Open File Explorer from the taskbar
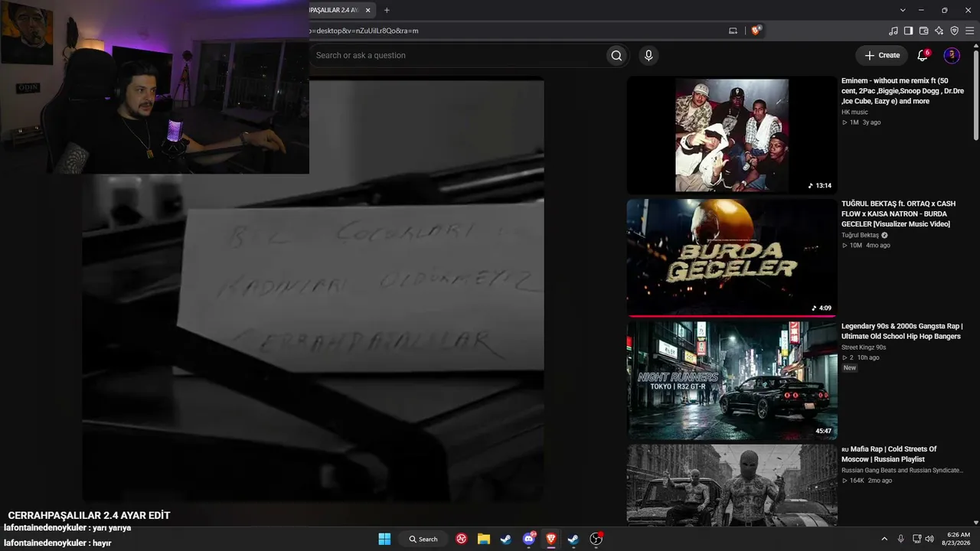Screen dimensions: 980x551 (x=484, y=539)
